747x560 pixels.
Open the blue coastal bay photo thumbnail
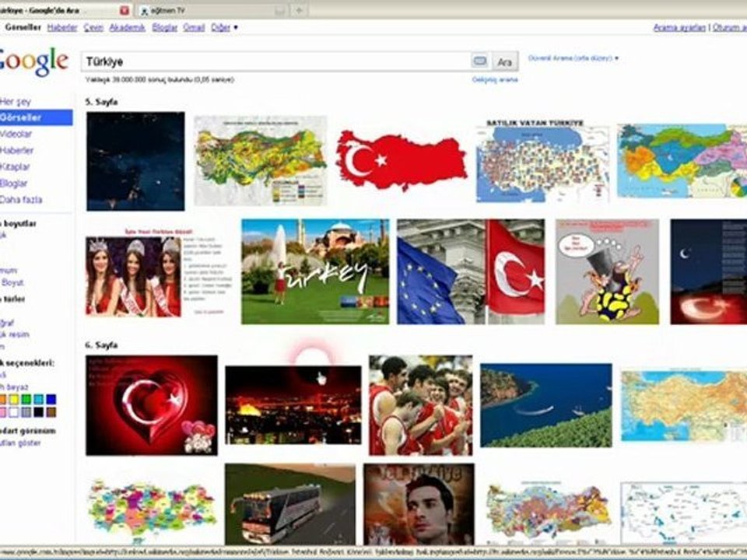(x=546, y=405)
